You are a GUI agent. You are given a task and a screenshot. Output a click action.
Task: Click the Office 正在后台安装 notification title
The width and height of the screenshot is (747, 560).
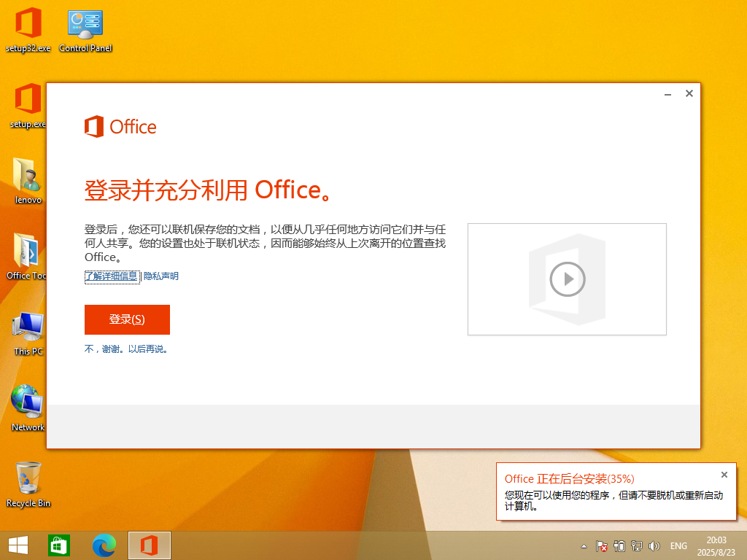coord(569,479)
